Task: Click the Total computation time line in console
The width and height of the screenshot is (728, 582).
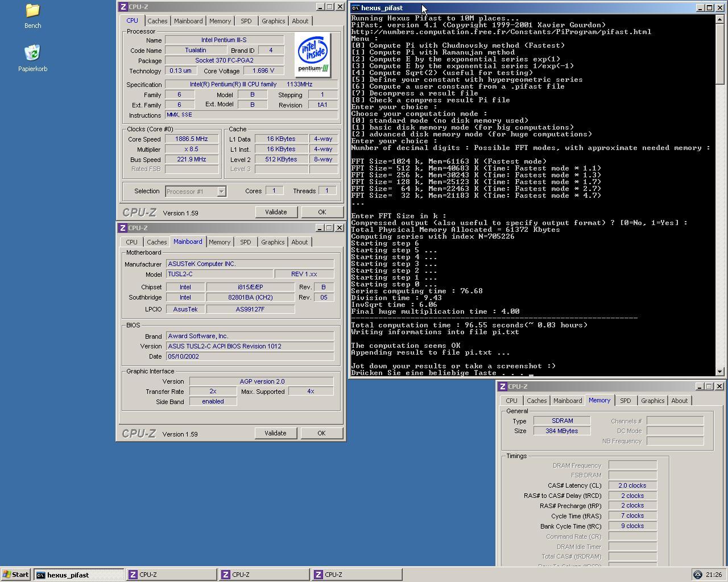Action: (x=469, y=325)
